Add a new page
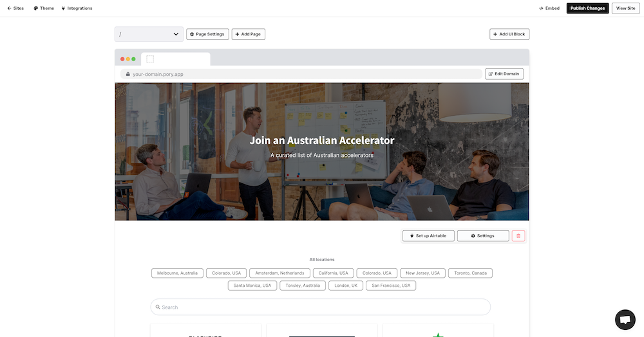Image resolution: width=644 pixels, height=337 pixels. pos(248,34)
